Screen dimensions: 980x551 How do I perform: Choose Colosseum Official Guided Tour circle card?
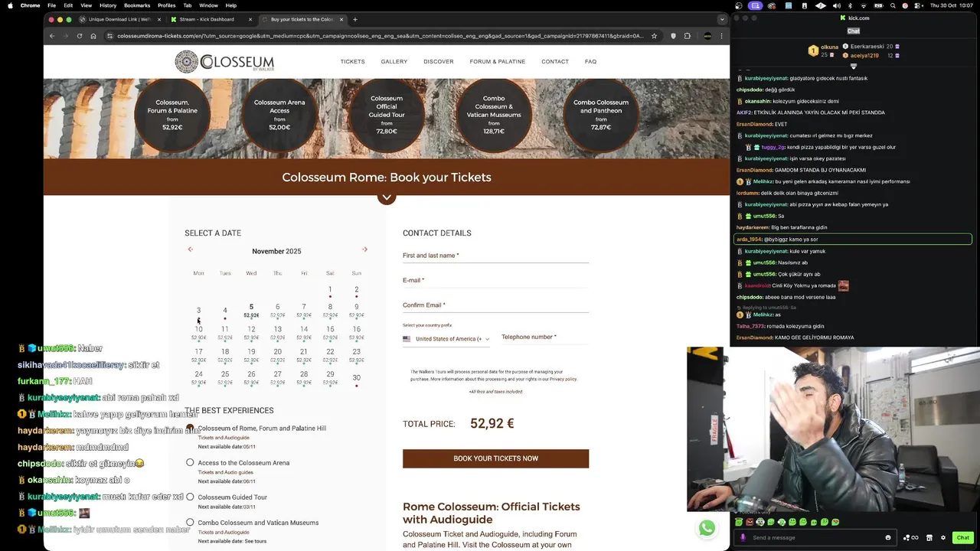(387, 115)
